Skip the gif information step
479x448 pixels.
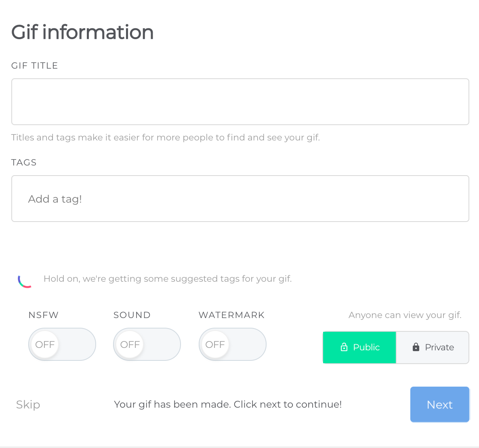tap(28, 404)
